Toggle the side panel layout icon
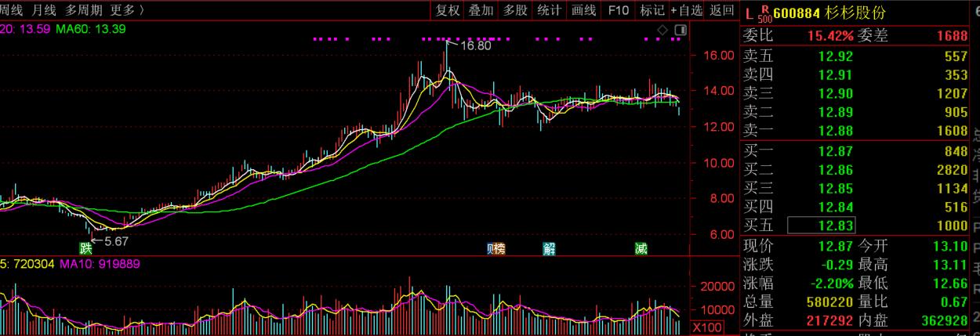This screenshot has width=980, height=336. 680,30
